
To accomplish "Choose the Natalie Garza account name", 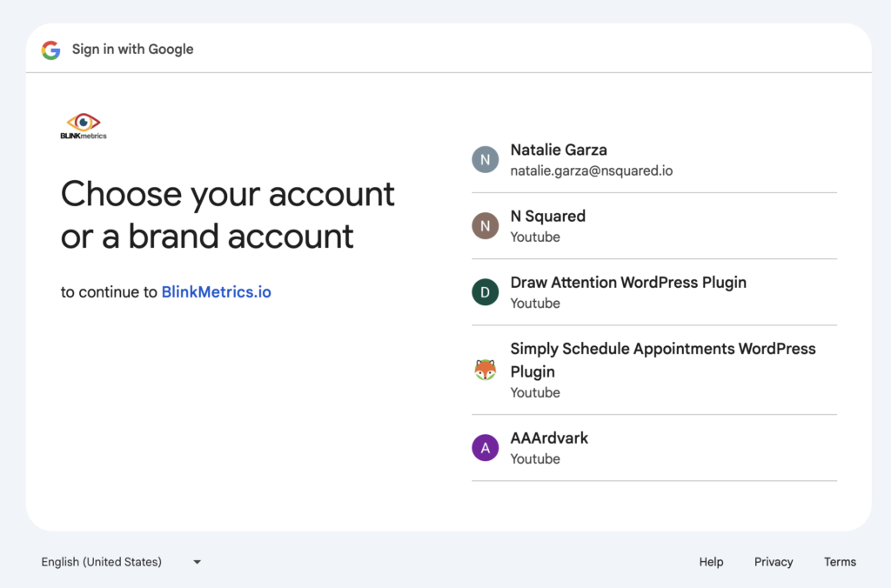I will point(559,150).
